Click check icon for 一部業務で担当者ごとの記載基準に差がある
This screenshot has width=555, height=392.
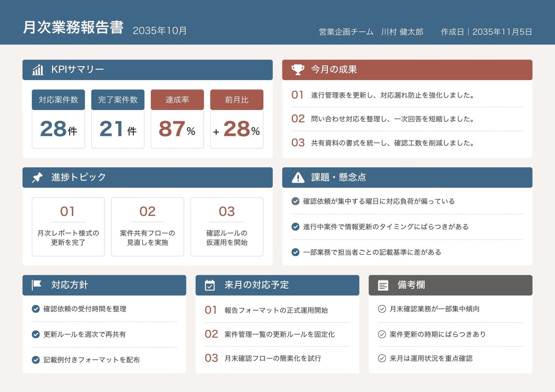tap(296, 252)
